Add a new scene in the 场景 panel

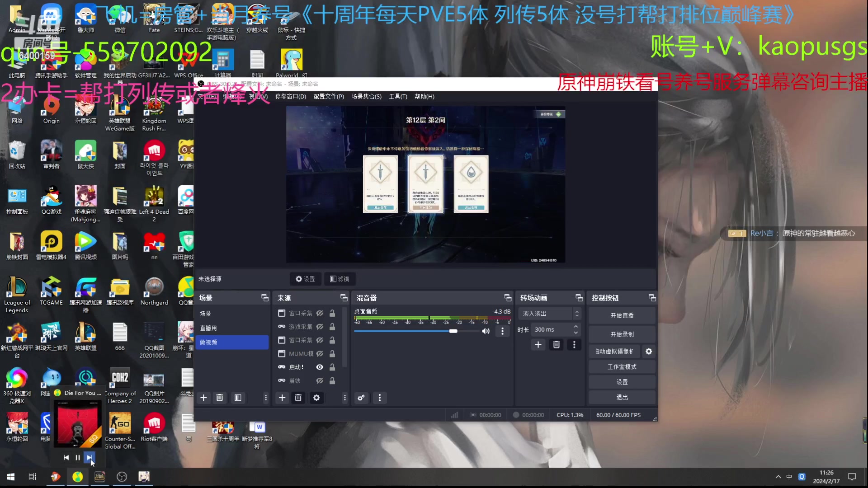click(x=203, y=398)
